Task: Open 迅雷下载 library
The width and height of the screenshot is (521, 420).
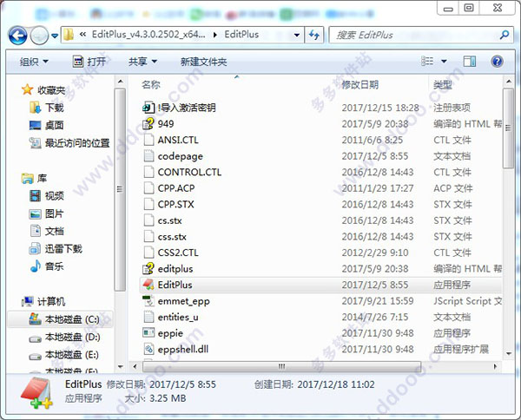Action: click(56, 249)
